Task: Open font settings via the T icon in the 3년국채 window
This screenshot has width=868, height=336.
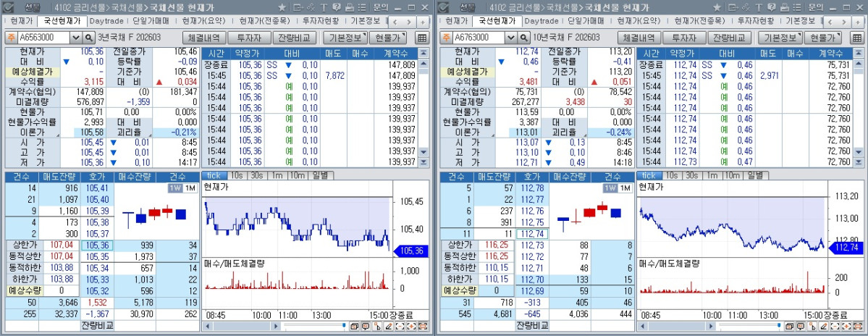Action: 324,7
